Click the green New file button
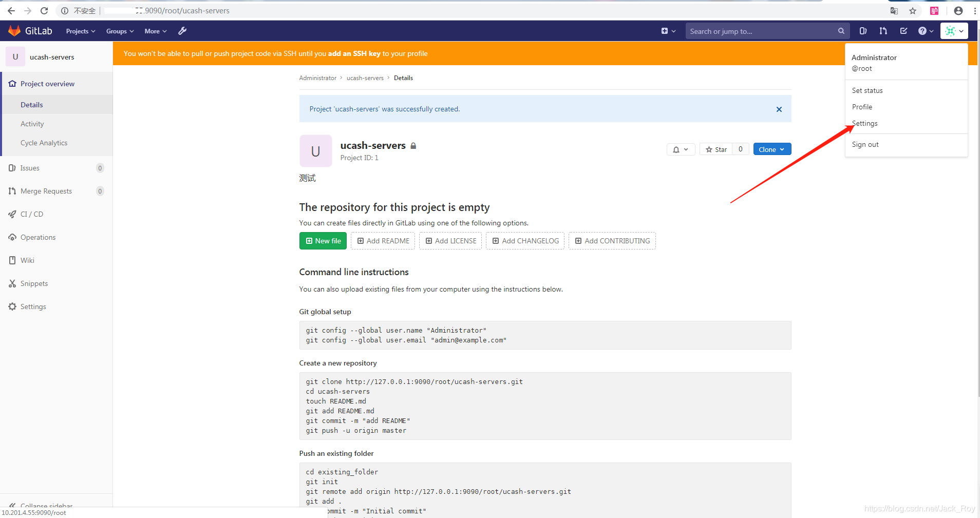The height and width of the screenshot is (518, 980). coord(323,241)
